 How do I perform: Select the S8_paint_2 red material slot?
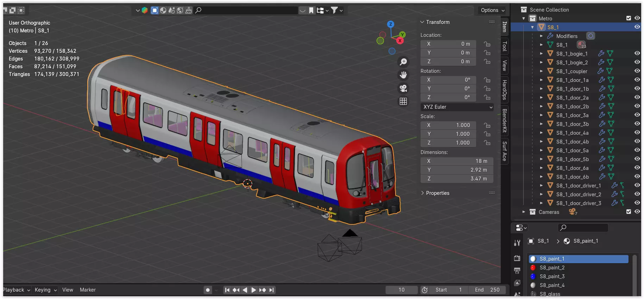(579, 268)
